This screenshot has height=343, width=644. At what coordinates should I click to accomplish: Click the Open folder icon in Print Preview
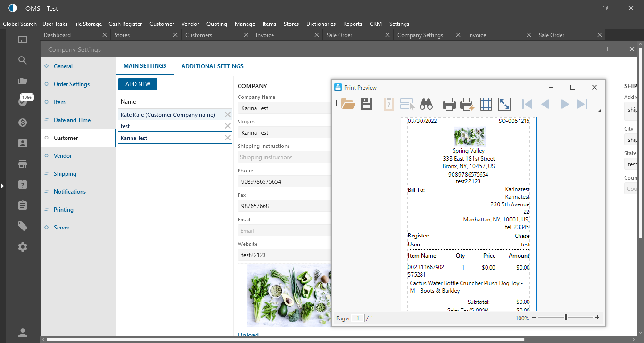click(348, 104)
